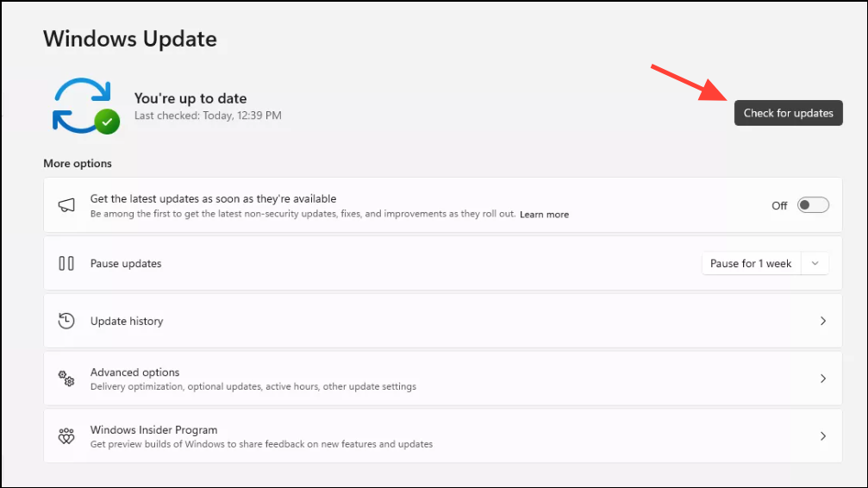Viewport: 868px width, 488px height.
Task: Click the Advanced options gears icon
Action: pyautogui.click(x=66, y=379)
